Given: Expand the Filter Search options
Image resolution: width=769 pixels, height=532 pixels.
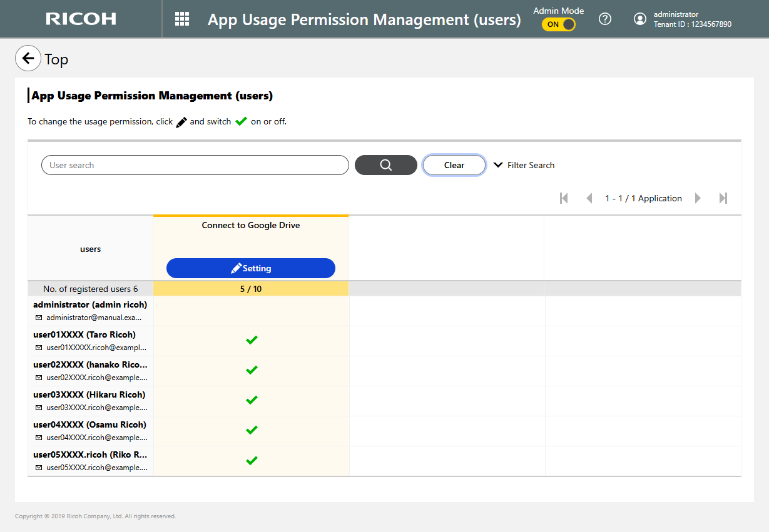Looking at the screenshot, I should pyautogui.click(x=524, y=165).
